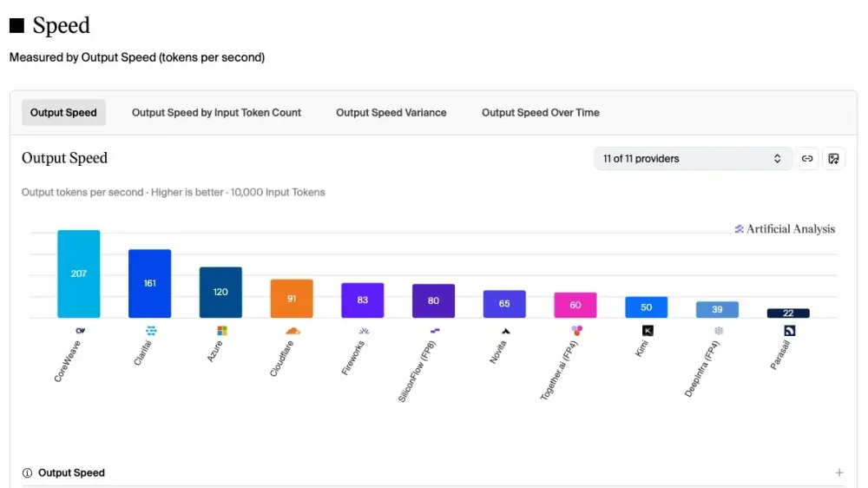Click the pink Together.ai 60 bar
The image size is (868, 488).
575,305
